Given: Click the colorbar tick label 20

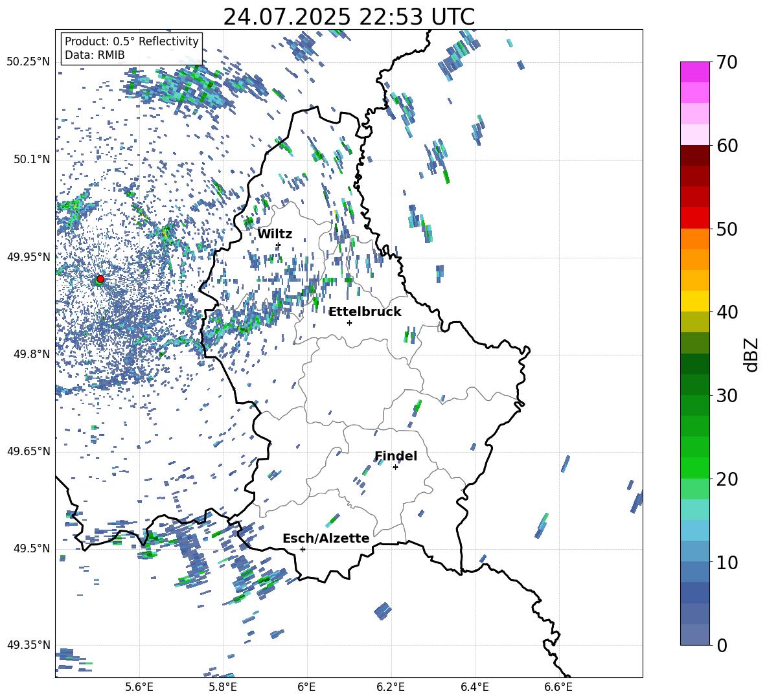Looking at the screenshot, I should pyautogui.click(x=727, y=479).
